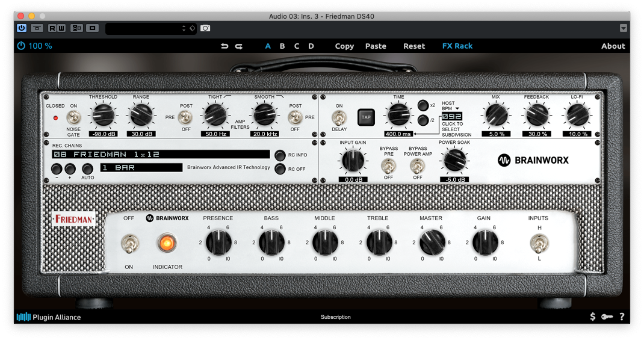Viewport: 644px width, 340px height.
Task: Open help with the question mark icon
Action: click(622, 317)
